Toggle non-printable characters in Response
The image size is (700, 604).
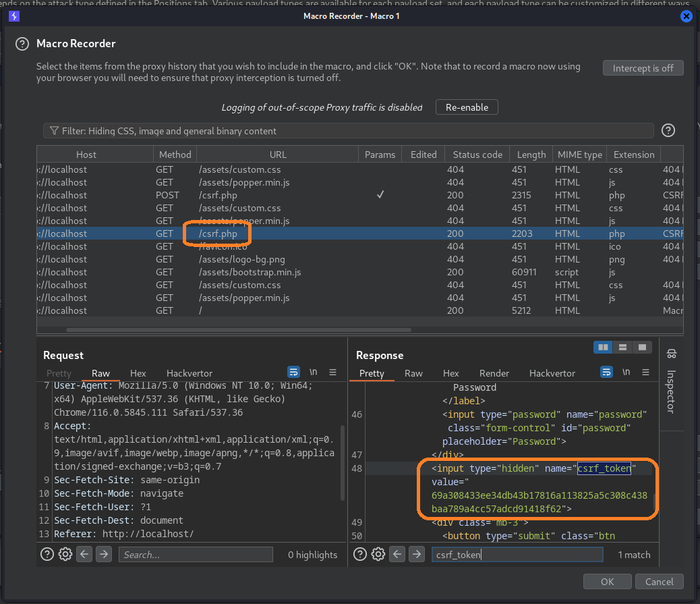click(626, 372)
